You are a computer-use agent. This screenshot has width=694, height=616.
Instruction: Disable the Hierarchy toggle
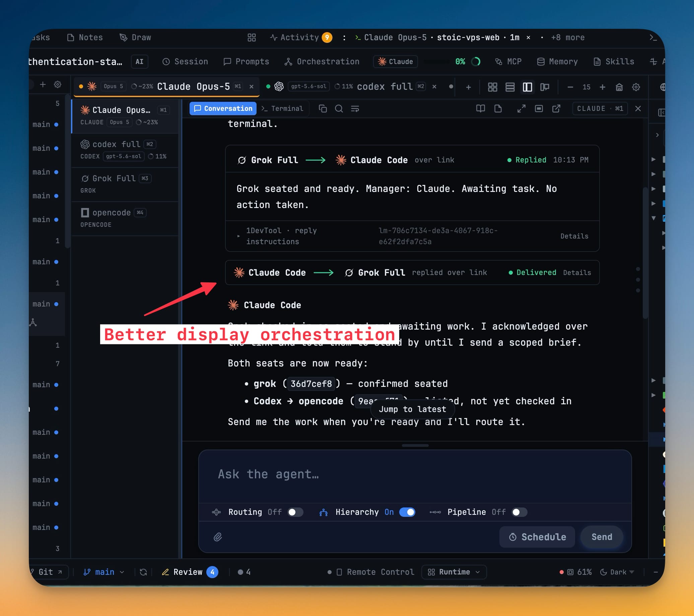click(407, 512)
